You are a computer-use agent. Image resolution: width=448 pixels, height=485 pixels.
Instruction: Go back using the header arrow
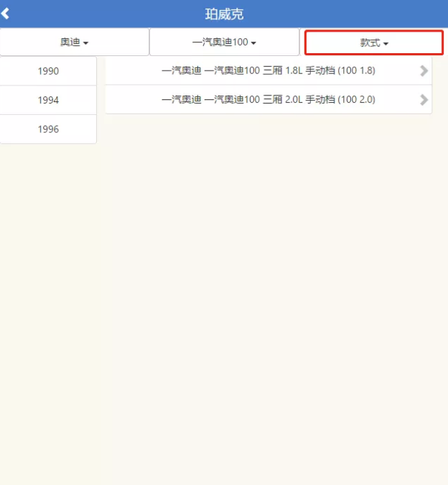[x=5, y=14]
